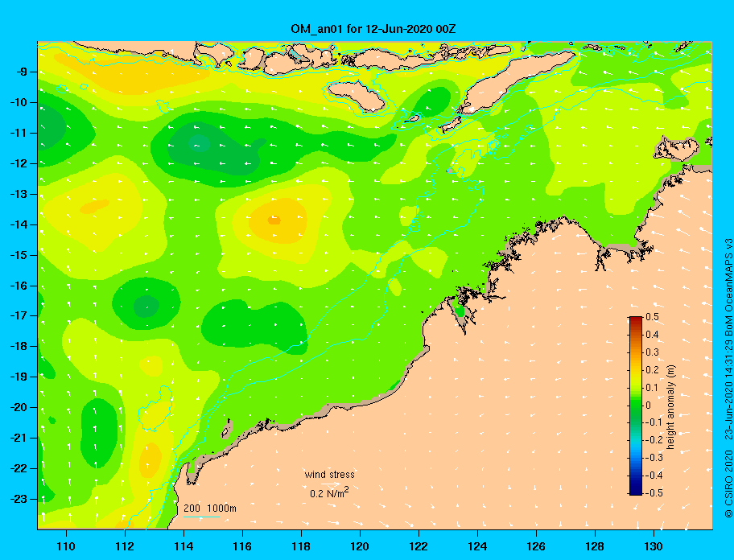Click the "0.2 N/m2" wind stress value
The width and height of the screenshot is (734, 560).
pyautogui.click(x=329, y=492)
